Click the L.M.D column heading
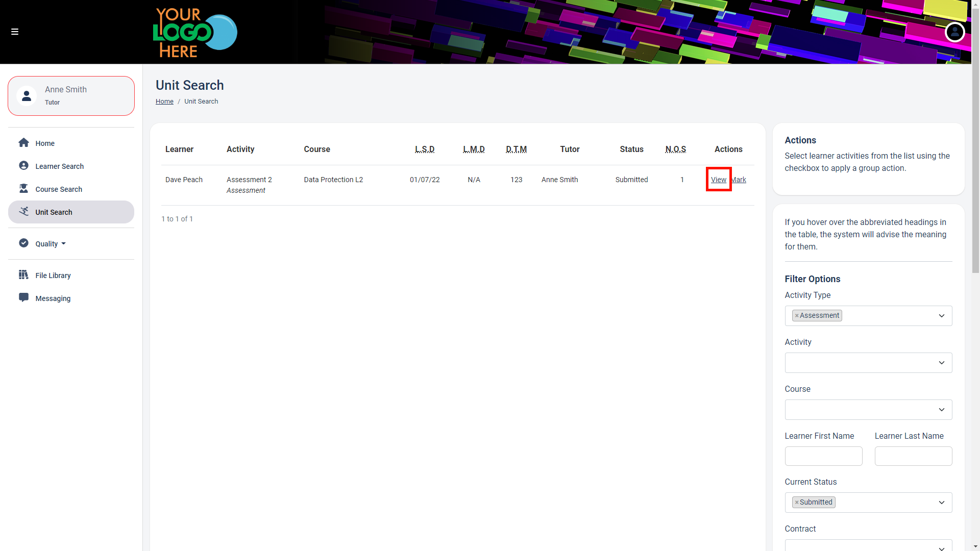This screenshot has width=980, height=551. point(474,149)
